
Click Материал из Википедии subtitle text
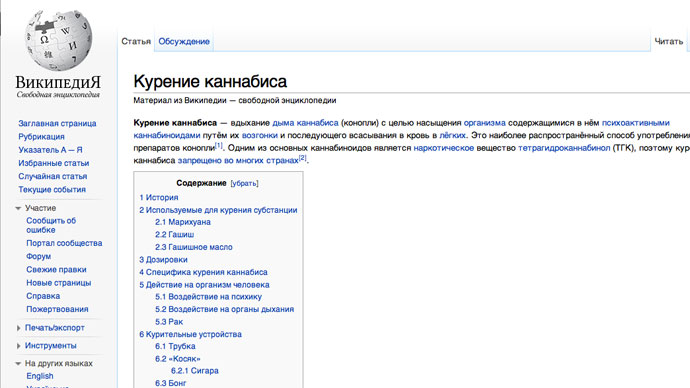click(235, 100)
